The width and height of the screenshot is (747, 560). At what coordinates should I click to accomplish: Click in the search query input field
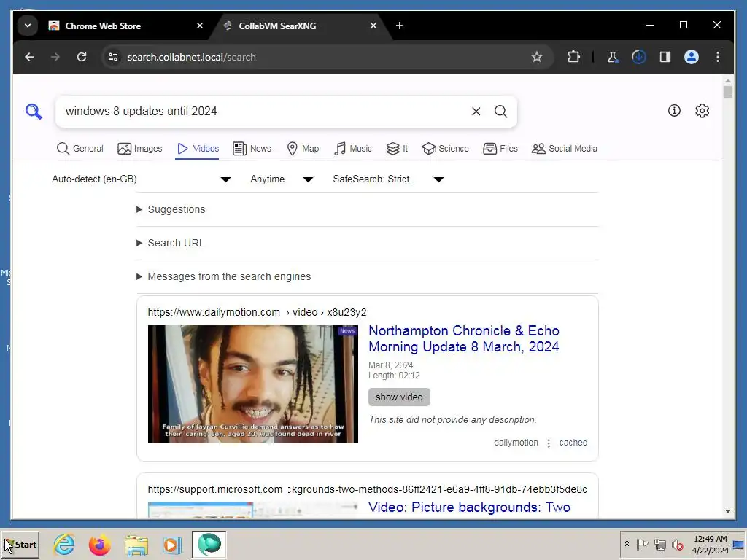point(264,112)
